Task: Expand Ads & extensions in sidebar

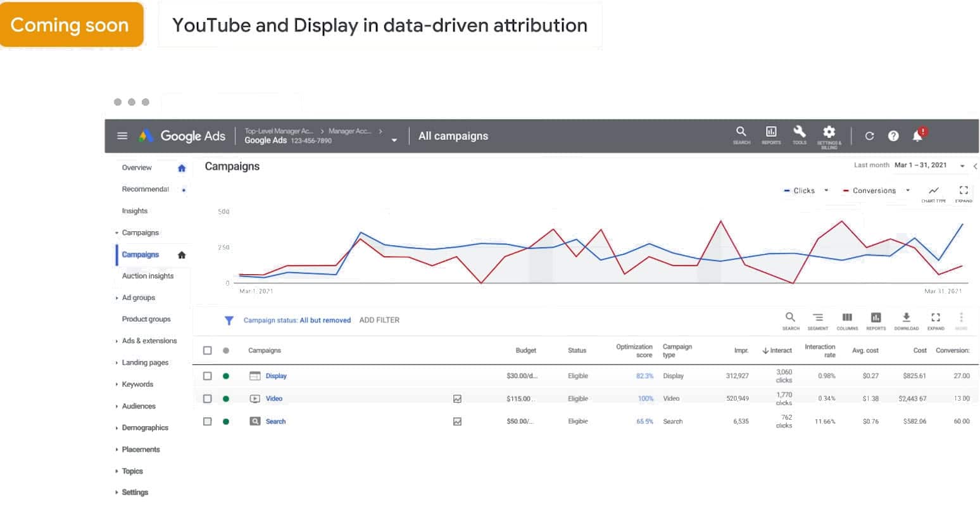Action: pos(117,341)
